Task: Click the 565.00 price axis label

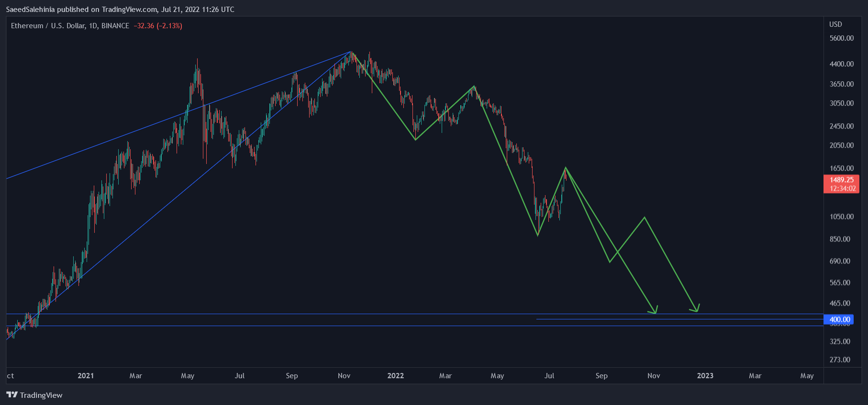Action: tap(840, 283)
